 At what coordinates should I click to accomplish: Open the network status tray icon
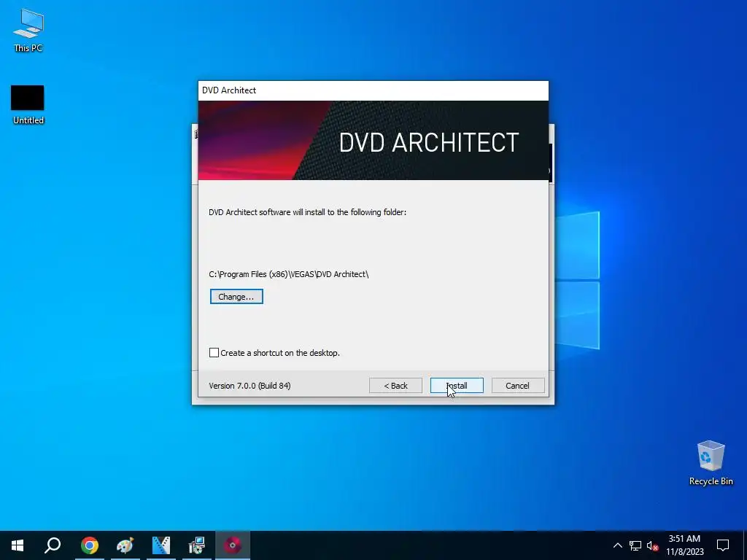(635, 545)
